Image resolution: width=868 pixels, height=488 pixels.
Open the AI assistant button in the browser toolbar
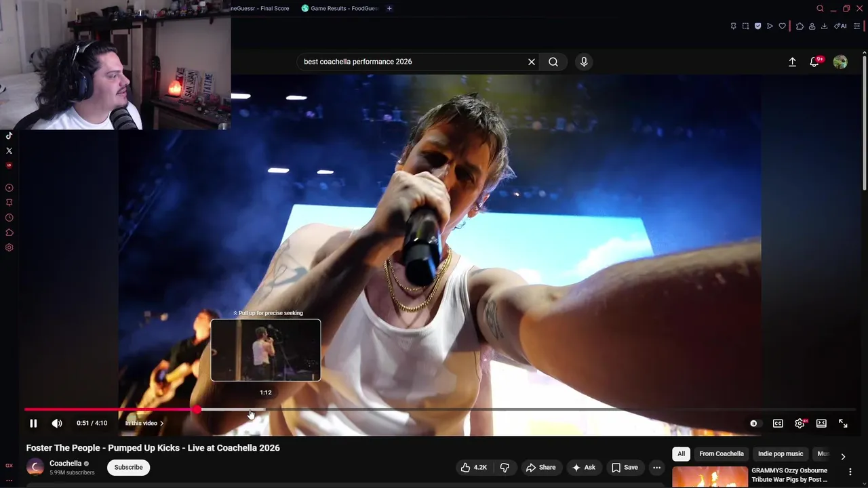click(x=840, y=26)
